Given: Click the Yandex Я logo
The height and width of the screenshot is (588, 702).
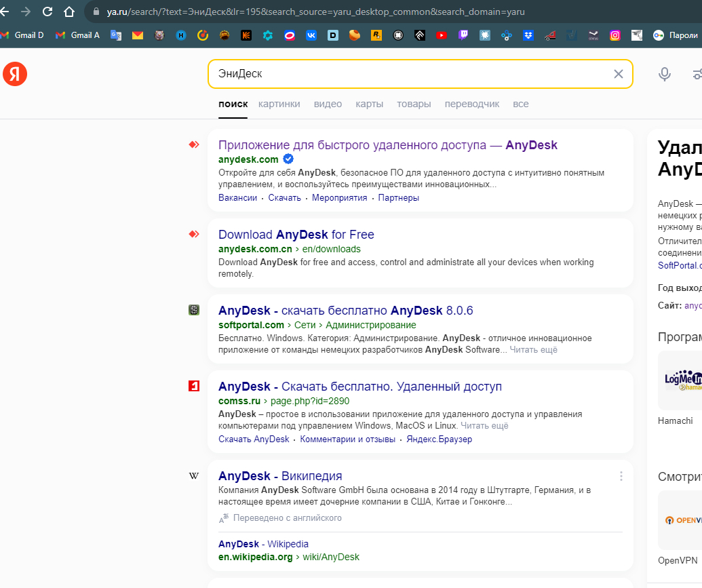Looking at the screenshot, I should [x=15, y=74].
